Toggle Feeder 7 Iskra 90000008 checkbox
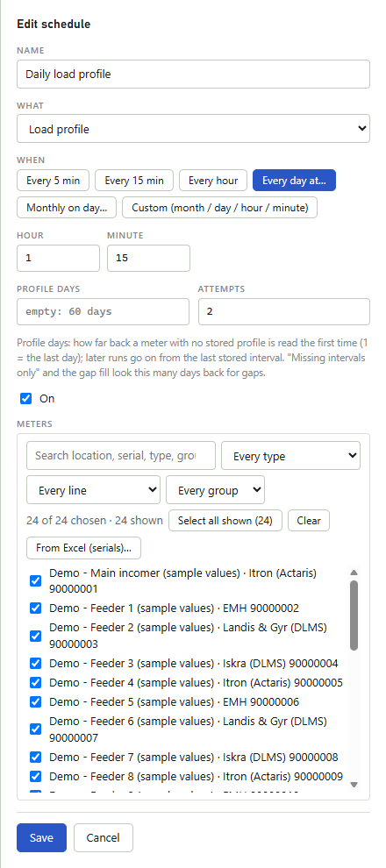The height and width of the screenshot is (868, 386). (35, 757)
